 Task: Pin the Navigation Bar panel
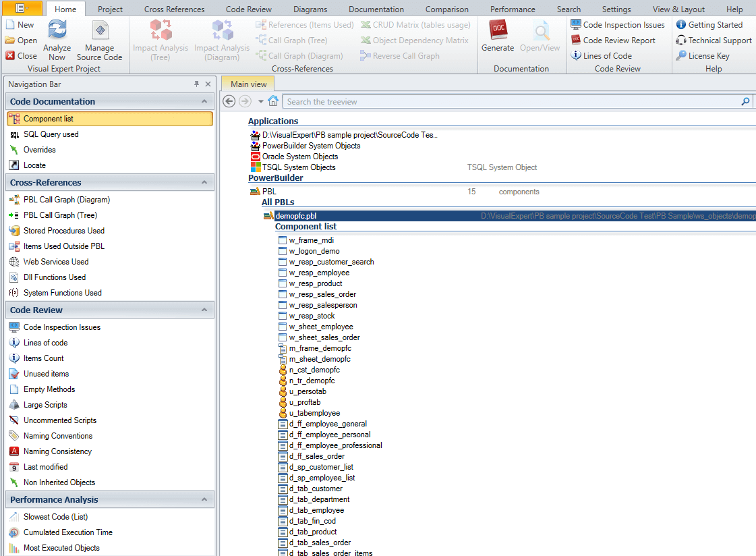(197, 84)
